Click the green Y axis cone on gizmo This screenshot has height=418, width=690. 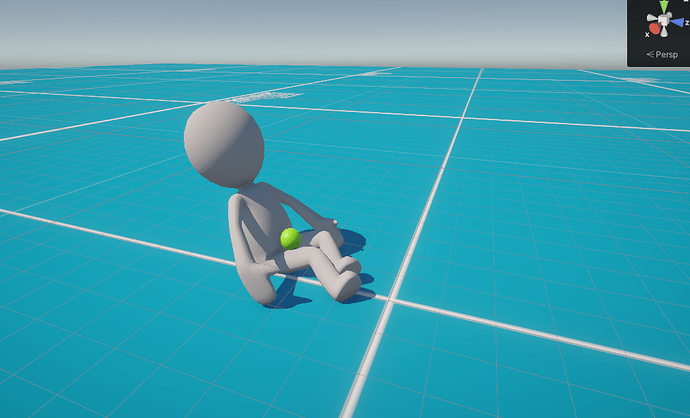(664, 6)
